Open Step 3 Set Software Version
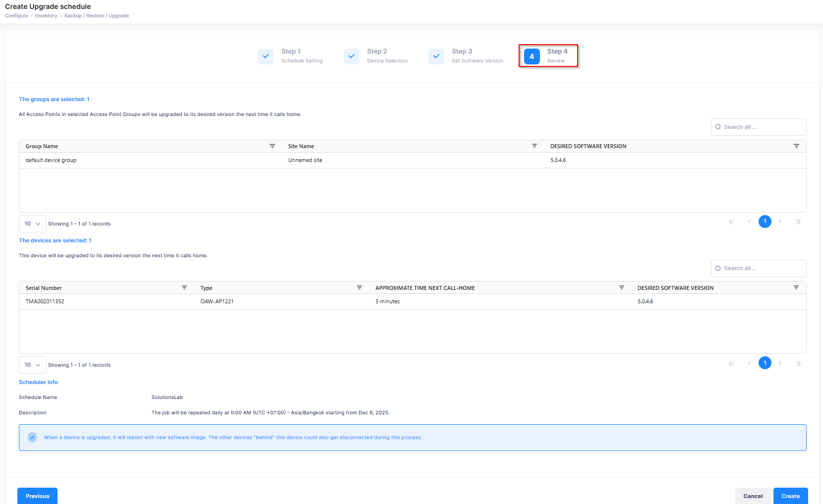The height and width of the screenshot is (504, 823). coord(466,56)
